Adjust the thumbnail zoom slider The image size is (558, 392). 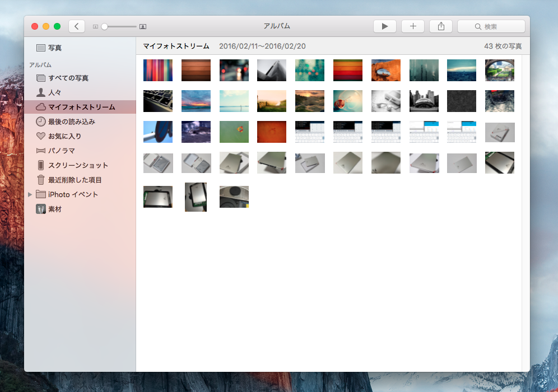[104, 26]
